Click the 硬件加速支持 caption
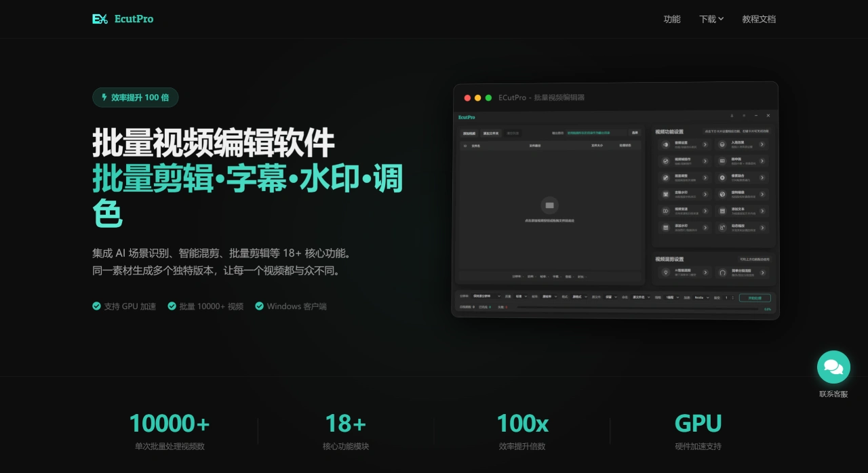This screenshot has width=868, height=473. tap(698, 447)
